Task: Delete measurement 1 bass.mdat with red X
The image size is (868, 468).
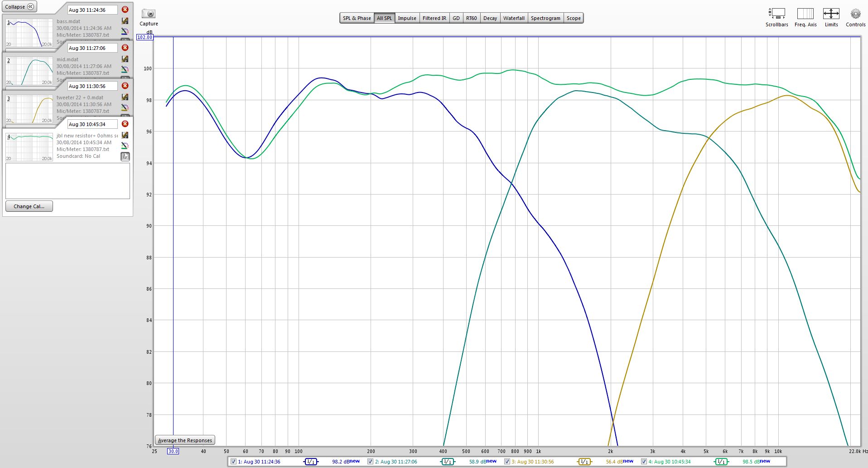Action: 125,10
